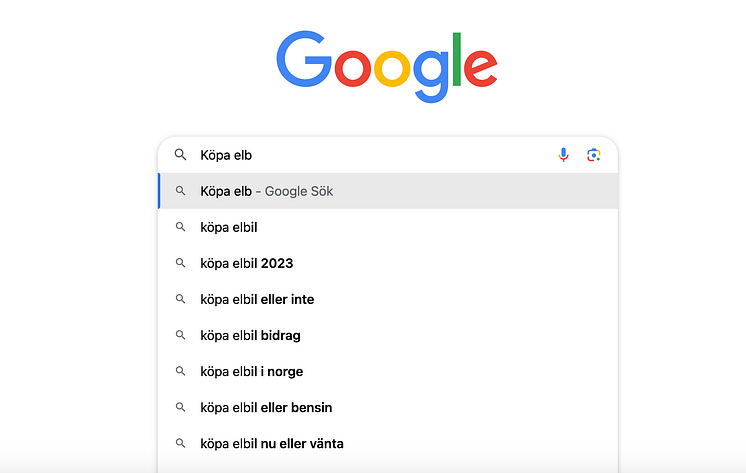Pick the 'köpa elbil eller inte' suggestion

[388, 299]
